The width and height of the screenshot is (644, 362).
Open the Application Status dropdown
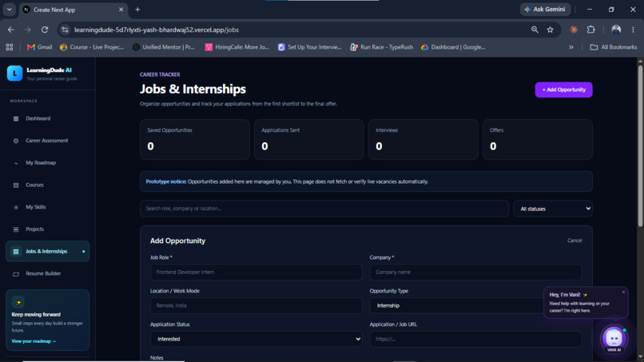pyautogui.click(x=256, y=339)
